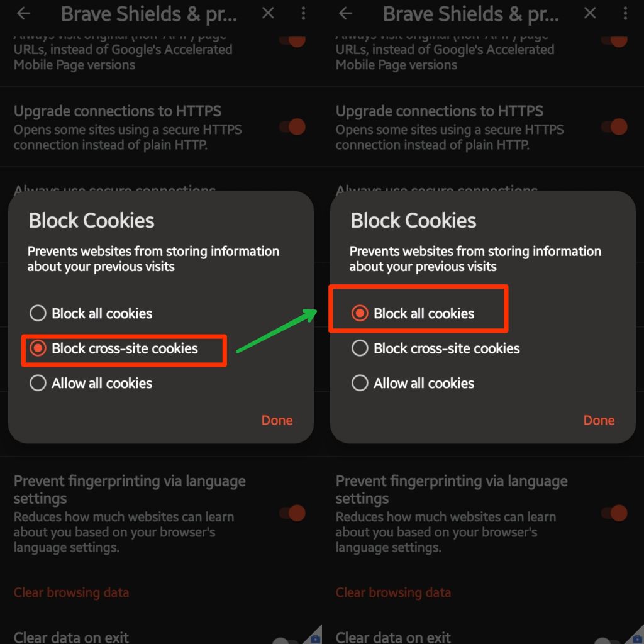Navigate back from the right Shields settings page
The width and height of the screenshot is (644, 644).
point(345,13)
